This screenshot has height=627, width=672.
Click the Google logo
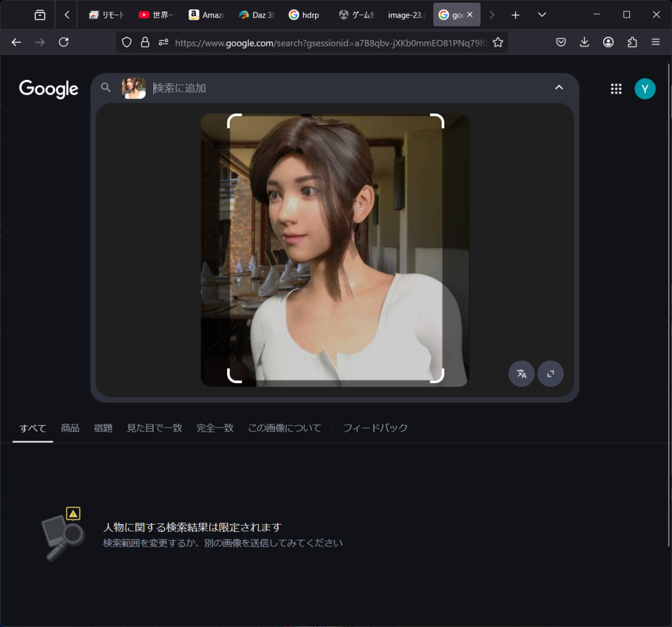pos(49,89)
